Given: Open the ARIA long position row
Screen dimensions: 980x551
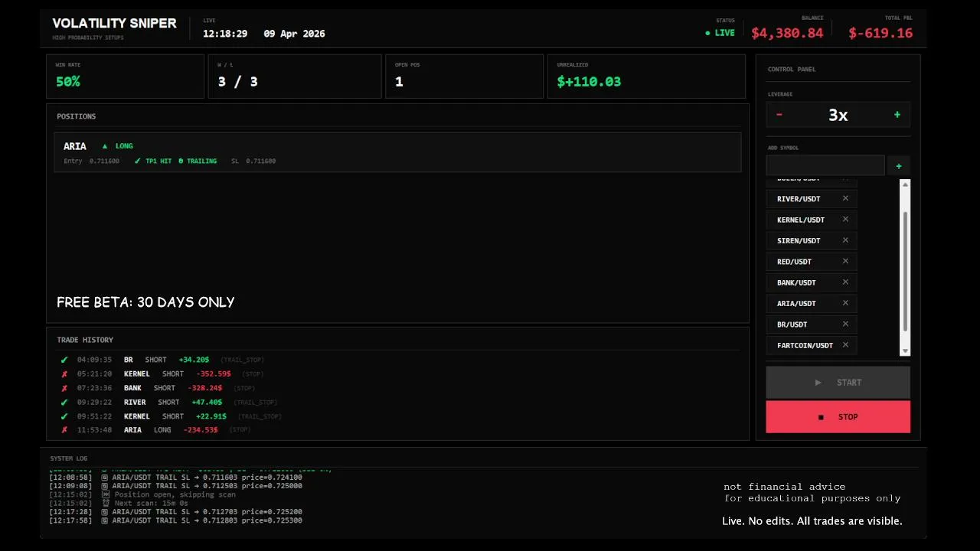Looking at the screenshot, I should [397, 152].
